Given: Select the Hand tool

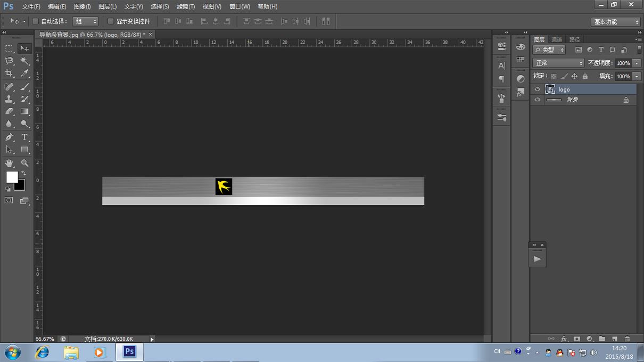Looking at the screenshot, I should (9, 163).
